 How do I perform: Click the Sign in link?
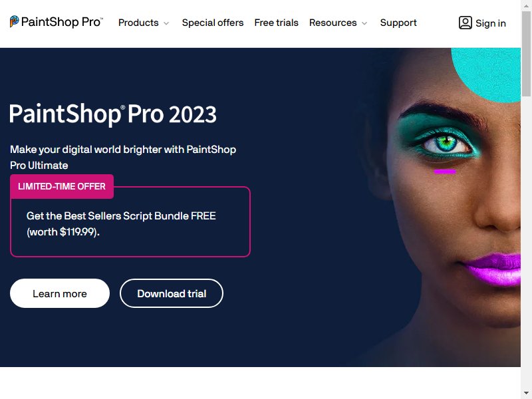[x=490, y=23]
